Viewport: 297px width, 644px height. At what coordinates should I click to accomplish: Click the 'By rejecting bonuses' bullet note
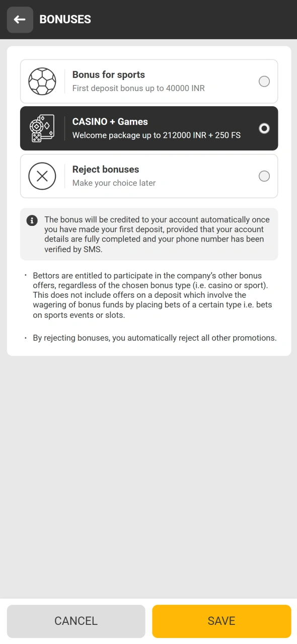[155, 338]
